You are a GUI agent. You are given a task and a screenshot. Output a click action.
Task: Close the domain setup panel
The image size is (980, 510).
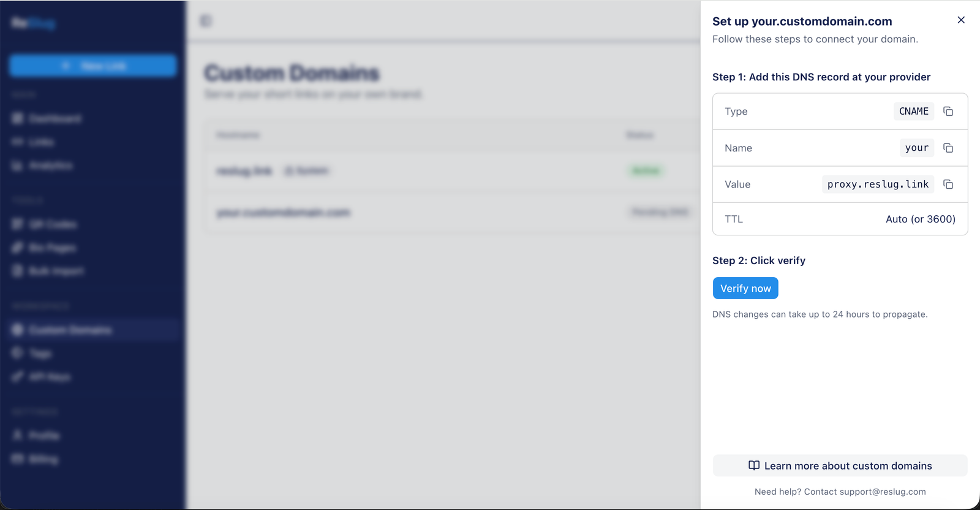click(961, 20)
